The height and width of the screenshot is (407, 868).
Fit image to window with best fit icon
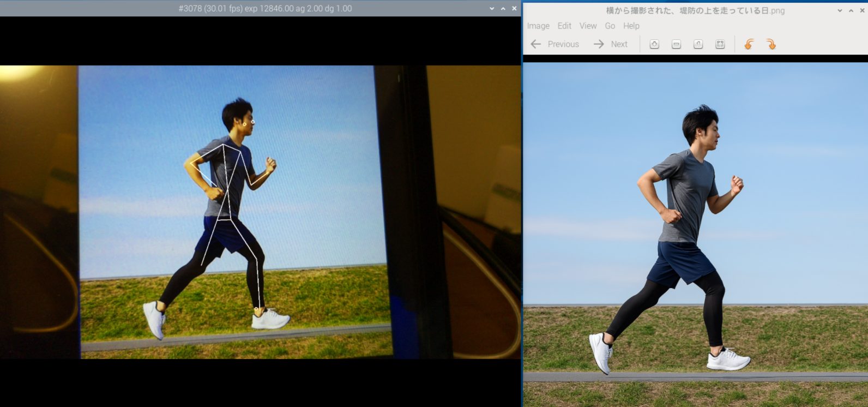click(720, 44)
